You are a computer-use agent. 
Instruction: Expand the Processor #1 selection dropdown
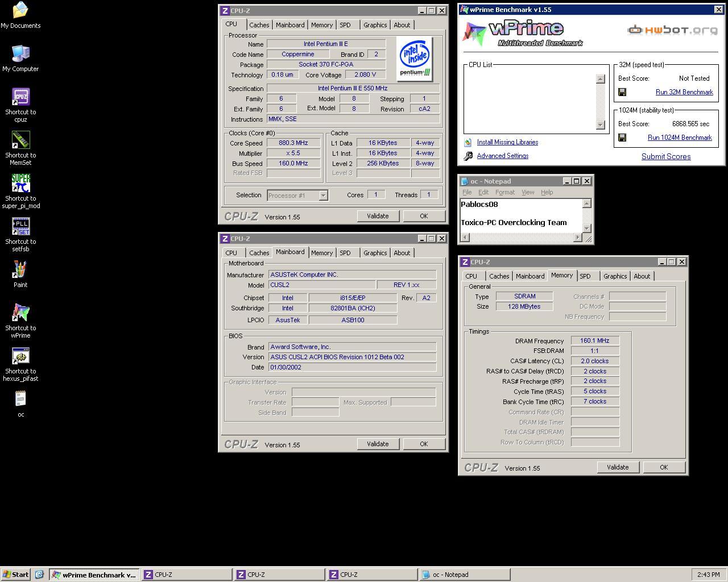(323, 196)
